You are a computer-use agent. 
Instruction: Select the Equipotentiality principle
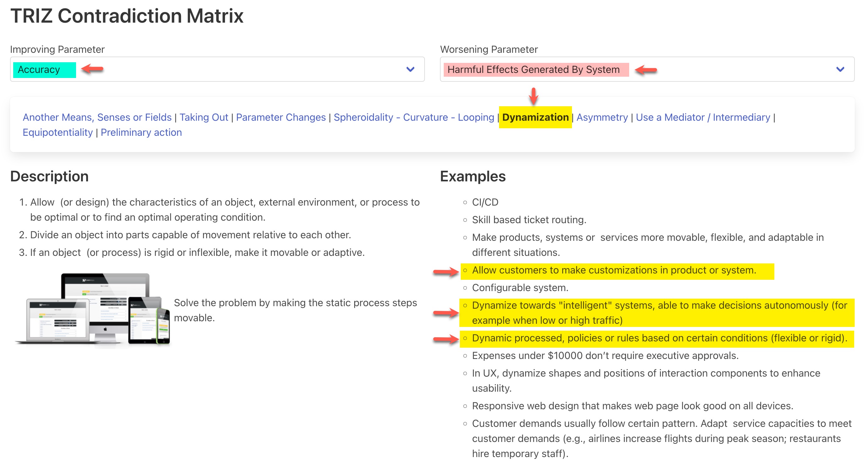(x=58, y=132)
